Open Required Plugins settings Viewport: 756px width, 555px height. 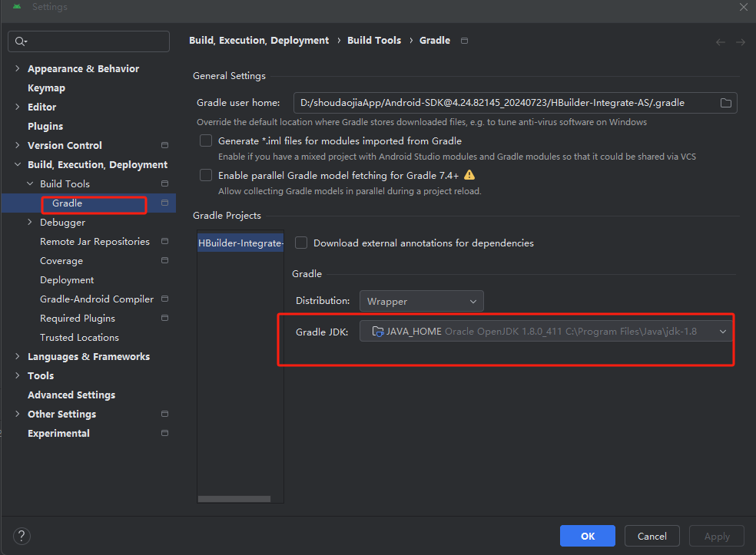pyautogui.click(x=77, y=319)
